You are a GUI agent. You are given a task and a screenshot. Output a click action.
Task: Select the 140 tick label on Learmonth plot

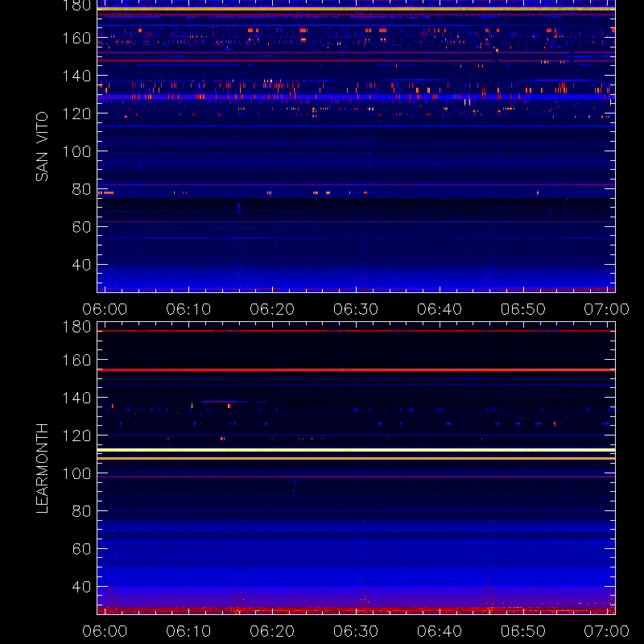pyautogui.click(x=76, y=398)
